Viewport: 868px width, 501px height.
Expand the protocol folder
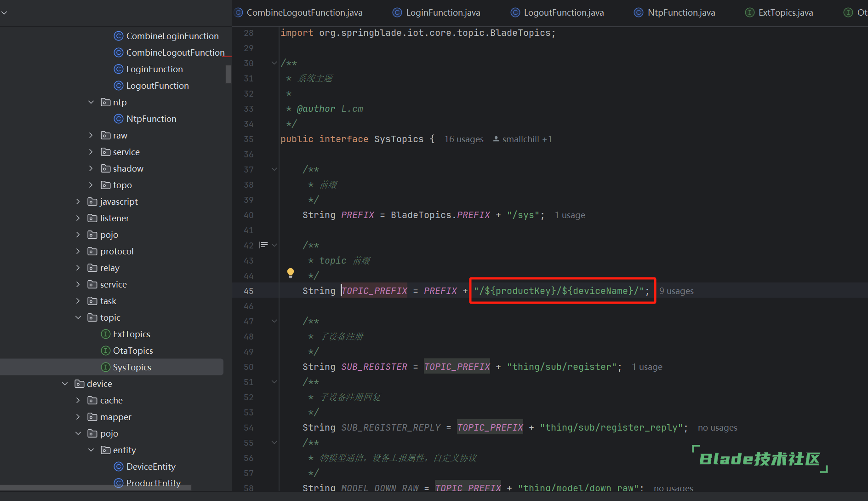78,251
